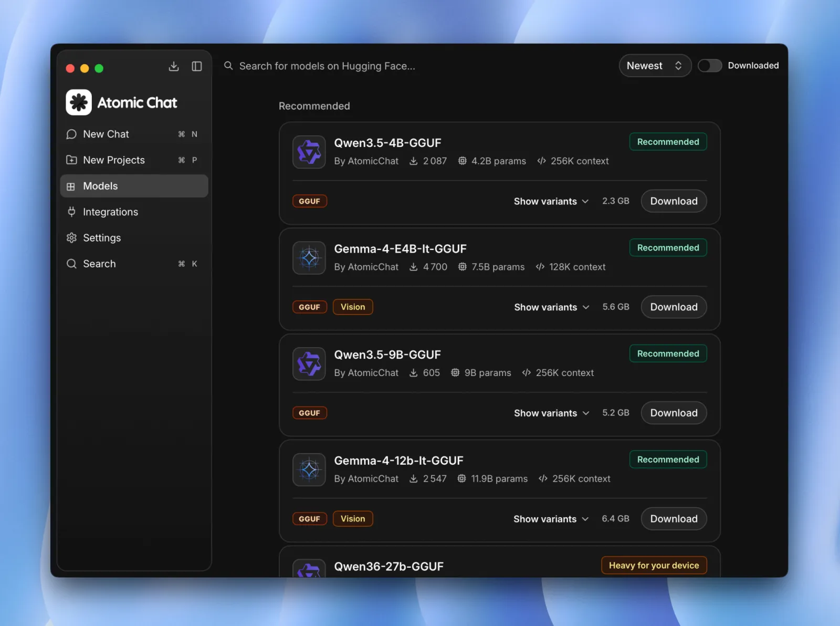Click context code icon for Gemma-4-E4B-It-GGUF
The height and width of the screenshot is (626, 840).
[x=540, y=267]
